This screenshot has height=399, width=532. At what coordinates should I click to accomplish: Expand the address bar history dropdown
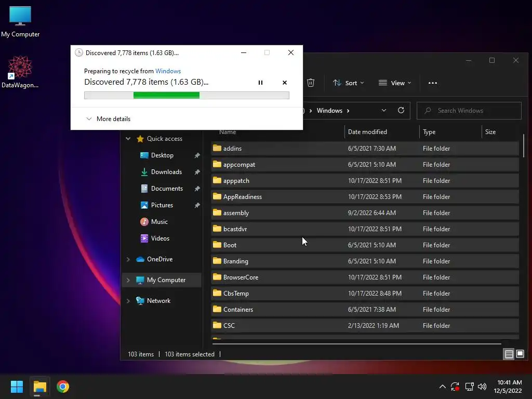tap(384, 111)
